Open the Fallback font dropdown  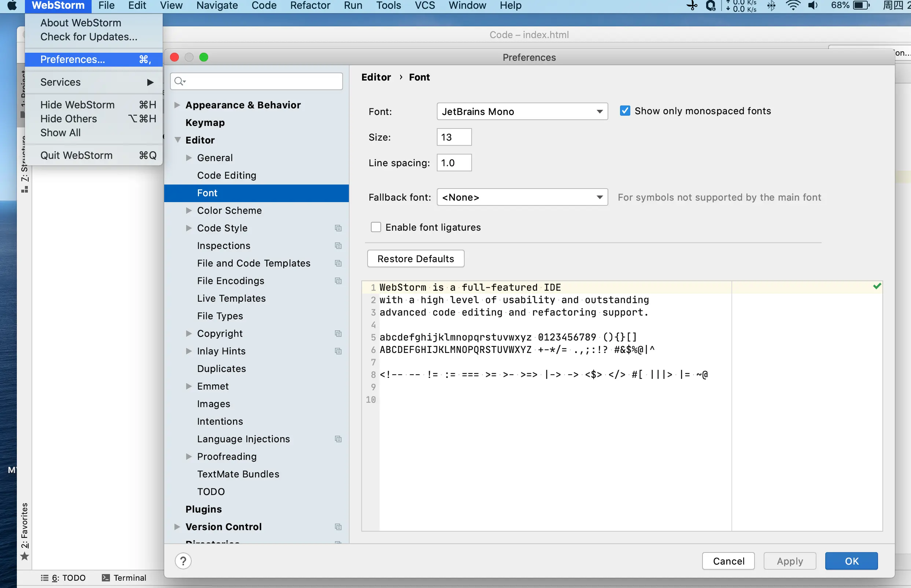(521, 197)
